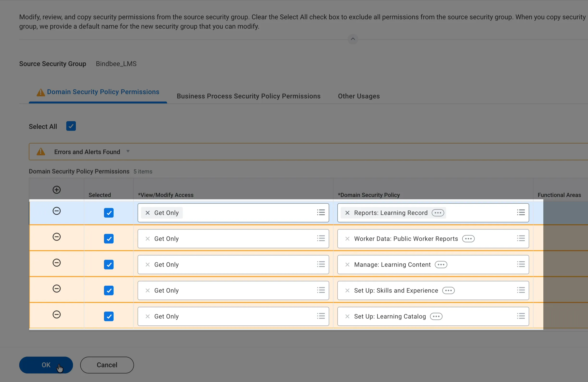Clear the Reports: Learning Record policy value
The height and width of the screenshot is (382, 588).
pos(347,213)
